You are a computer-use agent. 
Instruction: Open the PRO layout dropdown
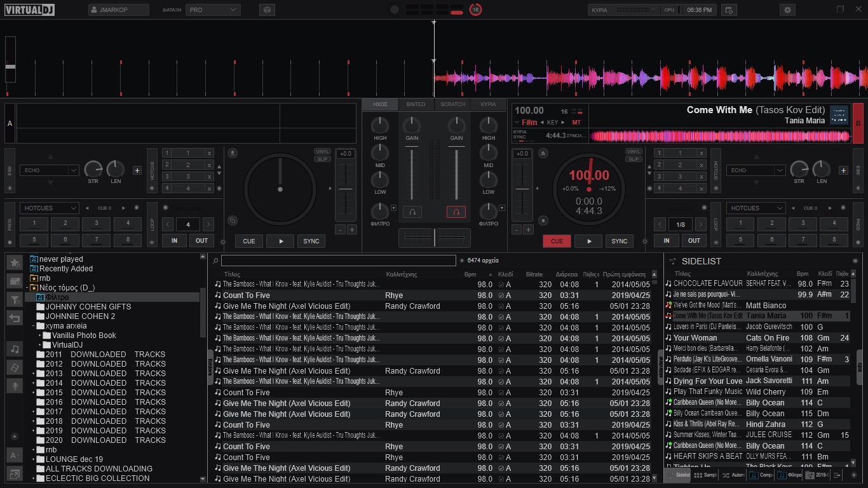[213, 10]
